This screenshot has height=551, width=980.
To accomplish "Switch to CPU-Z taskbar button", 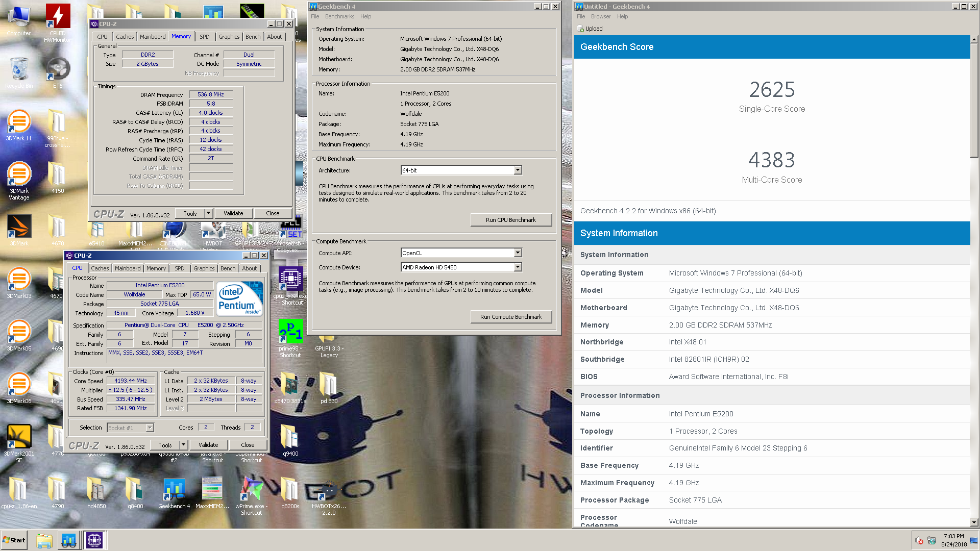I will pos(94,540).
